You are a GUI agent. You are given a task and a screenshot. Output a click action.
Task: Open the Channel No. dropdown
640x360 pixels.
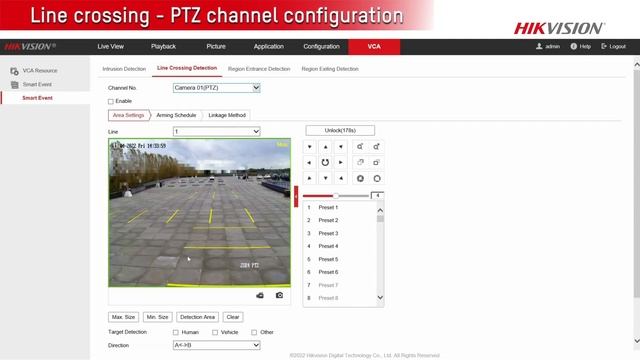(216, 88)
